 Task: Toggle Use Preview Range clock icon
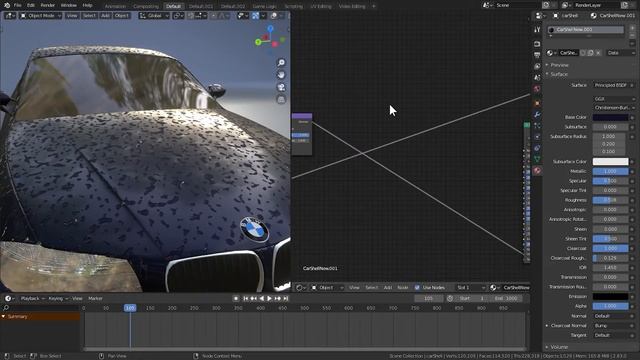[450, 298]
